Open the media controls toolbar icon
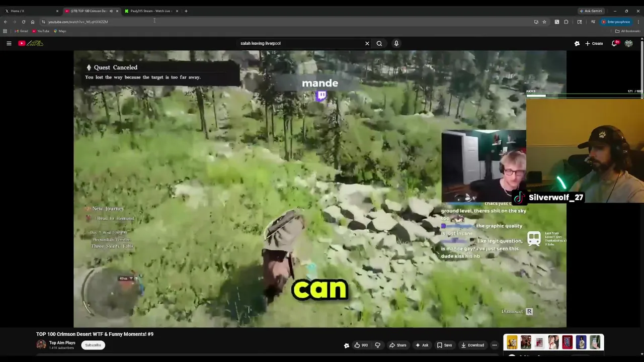 coord(593,22)
